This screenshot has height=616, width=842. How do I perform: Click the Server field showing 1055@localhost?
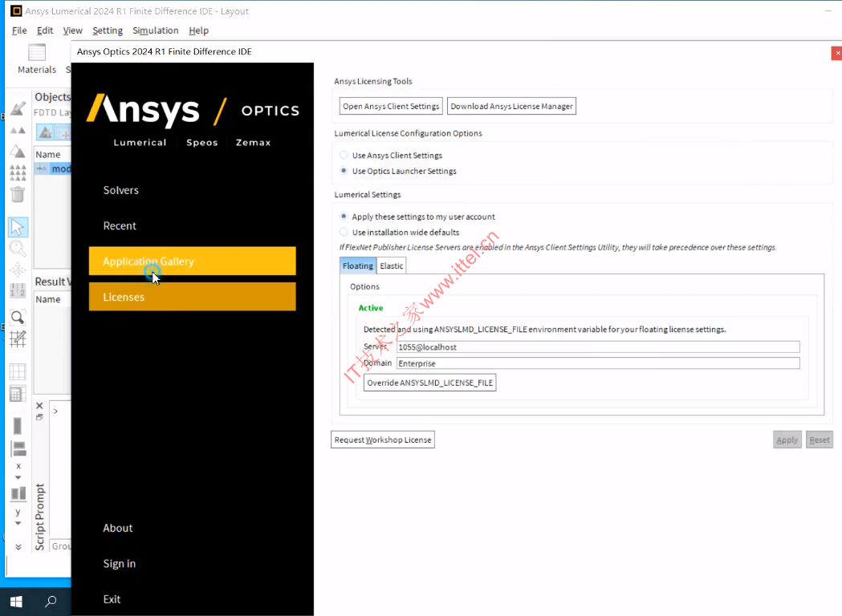pyautogui.click(x=598, y=347)
